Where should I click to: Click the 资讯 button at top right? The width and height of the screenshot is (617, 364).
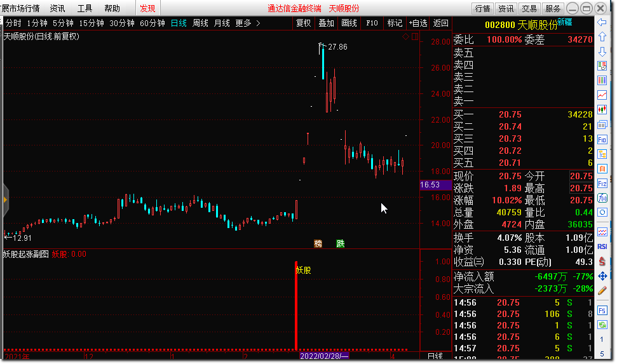[x=506, y=8]
